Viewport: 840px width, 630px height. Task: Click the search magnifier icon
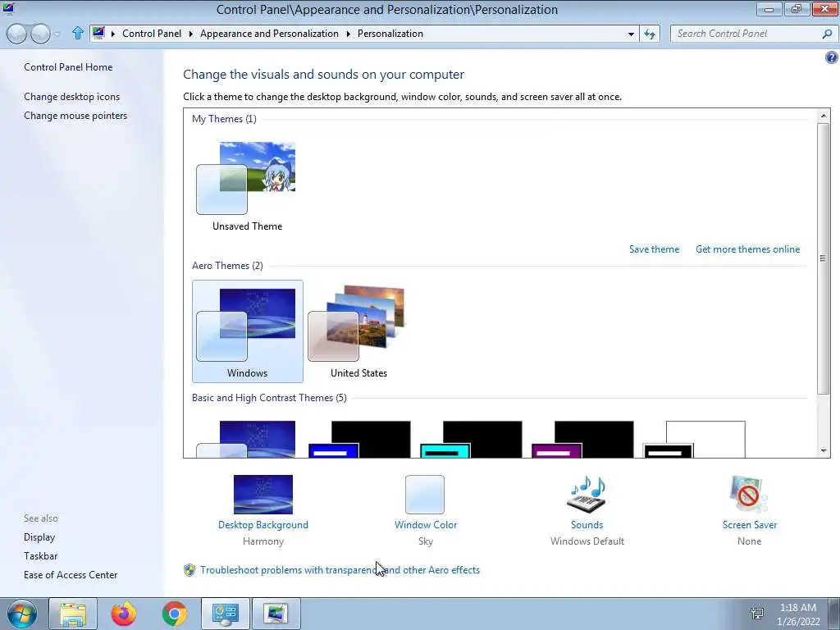pyautogui.click(x=827, y=34)
